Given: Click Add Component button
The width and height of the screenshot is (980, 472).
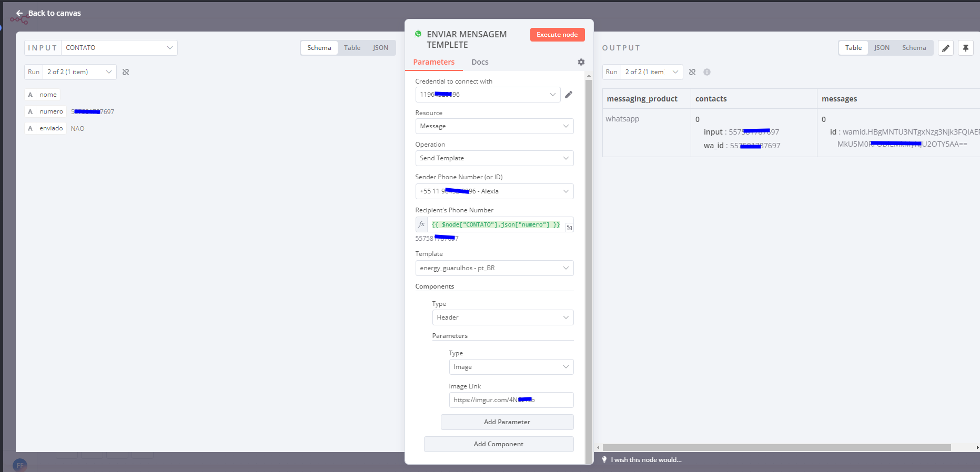Looking at the screenshot, I should (499, 444).
